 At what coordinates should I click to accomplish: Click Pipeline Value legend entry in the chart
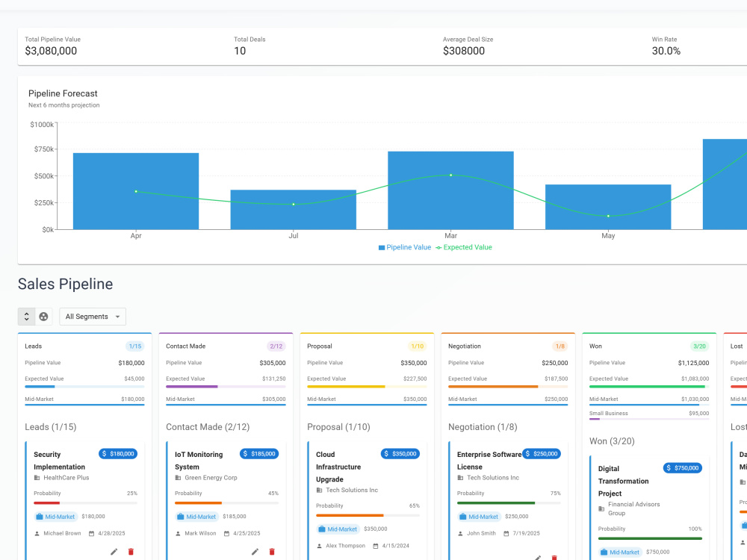click(404, 247)
